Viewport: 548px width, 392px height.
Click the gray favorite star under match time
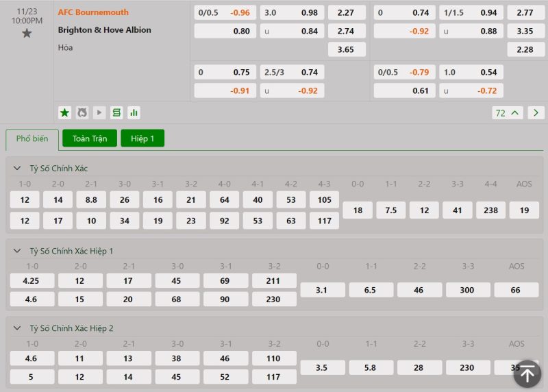tap(27, 34)
